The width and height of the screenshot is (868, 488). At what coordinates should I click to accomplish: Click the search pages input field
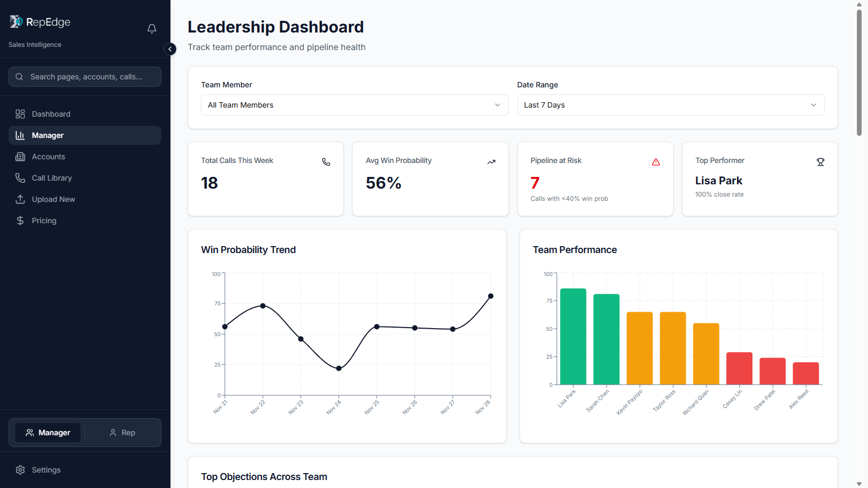tap(85, 77)
